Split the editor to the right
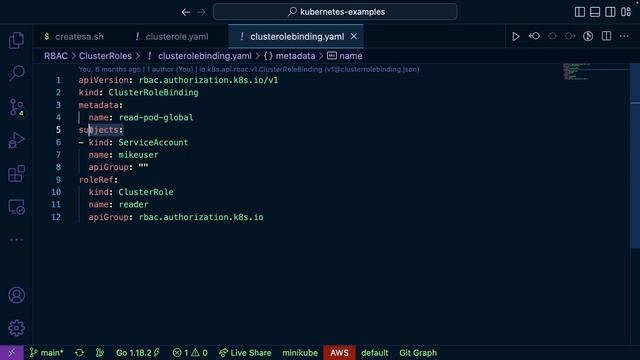The width and height of the screenshot is (640, 360). tap(607, 36)
